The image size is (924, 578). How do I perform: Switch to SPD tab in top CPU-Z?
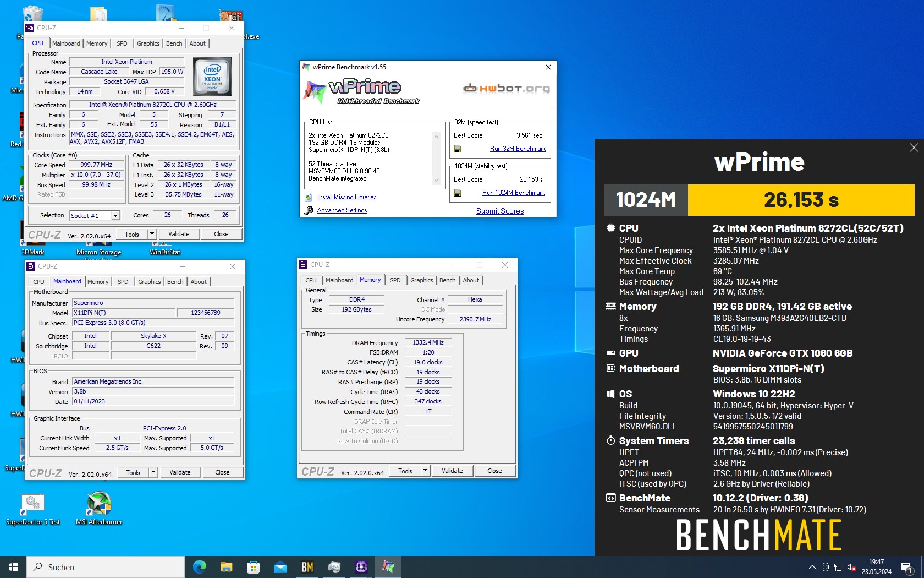[122, 43]
